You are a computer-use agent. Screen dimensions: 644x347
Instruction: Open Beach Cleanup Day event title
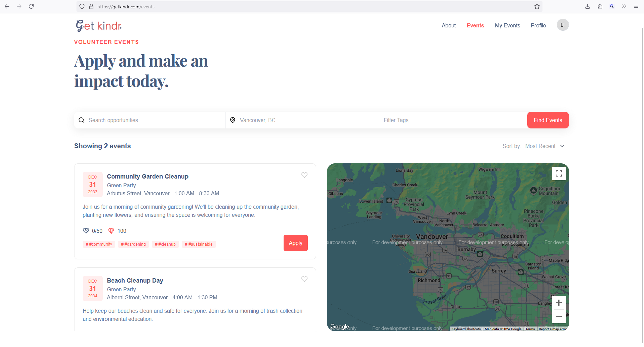(135, 280)
